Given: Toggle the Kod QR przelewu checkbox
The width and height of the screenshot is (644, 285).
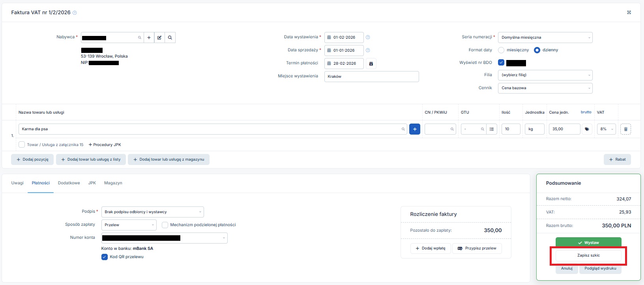Looking at the screenshot, I should click(105, 257).
